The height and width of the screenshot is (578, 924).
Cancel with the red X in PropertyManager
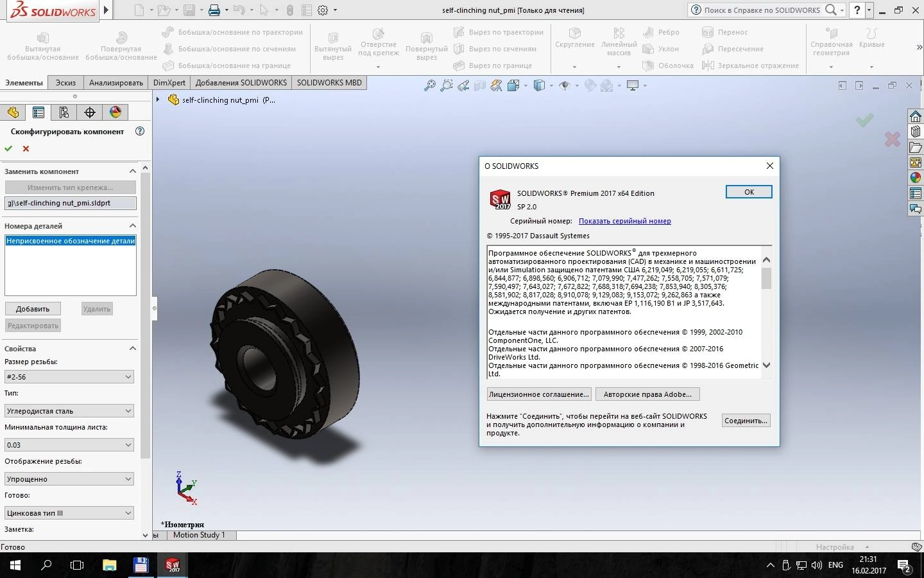[26, 148]
